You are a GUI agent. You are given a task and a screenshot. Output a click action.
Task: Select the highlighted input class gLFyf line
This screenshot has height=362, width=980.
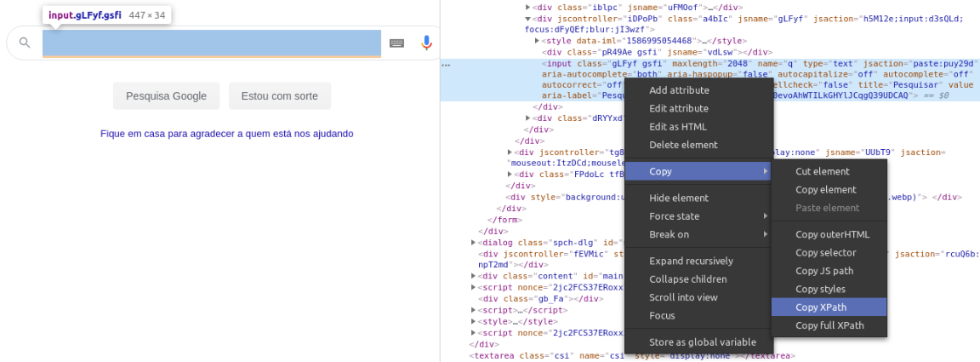coord(710,79)
